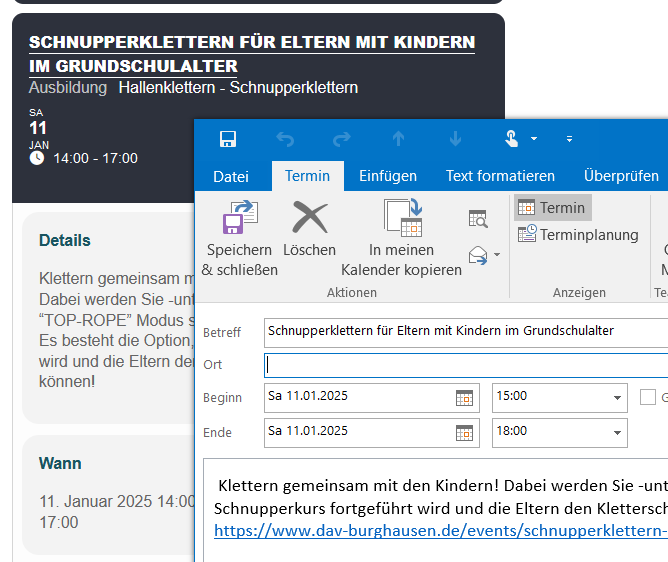Click the Touch/Mouse mode hand icon

(511, 138)
